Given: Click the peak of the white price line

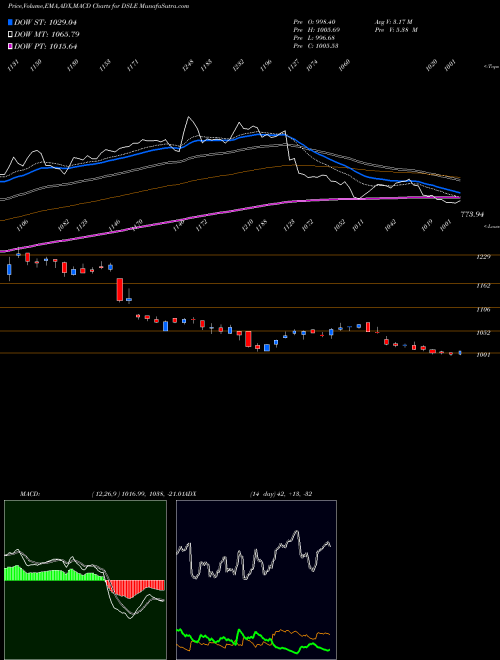Looking at the screenshot, I should pos(189,117).
